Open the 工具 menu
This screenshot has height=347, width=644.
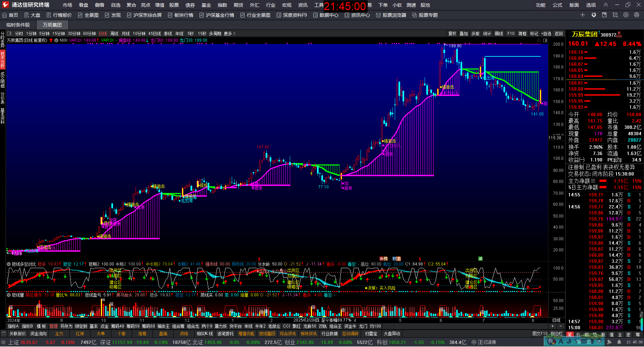319,5
